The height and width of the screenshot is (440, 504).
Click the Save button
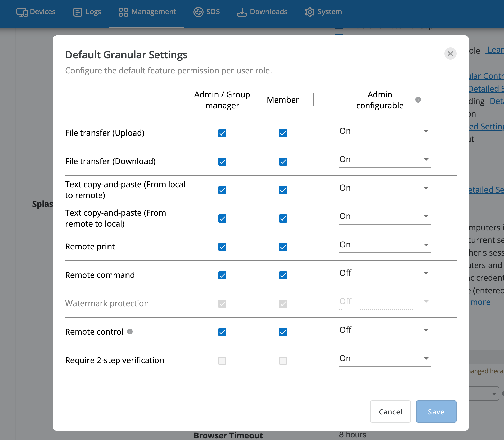click(x=436, y=412)
